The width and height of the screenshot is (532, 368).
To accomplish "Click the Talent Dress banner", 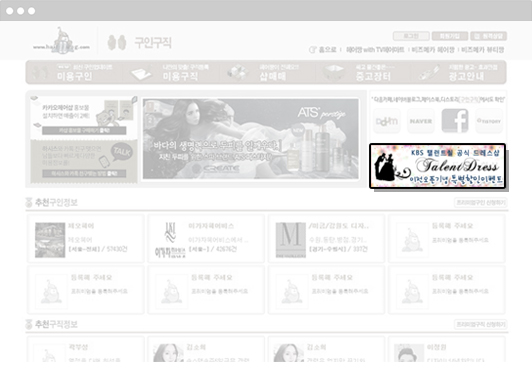I will (437, 166).
